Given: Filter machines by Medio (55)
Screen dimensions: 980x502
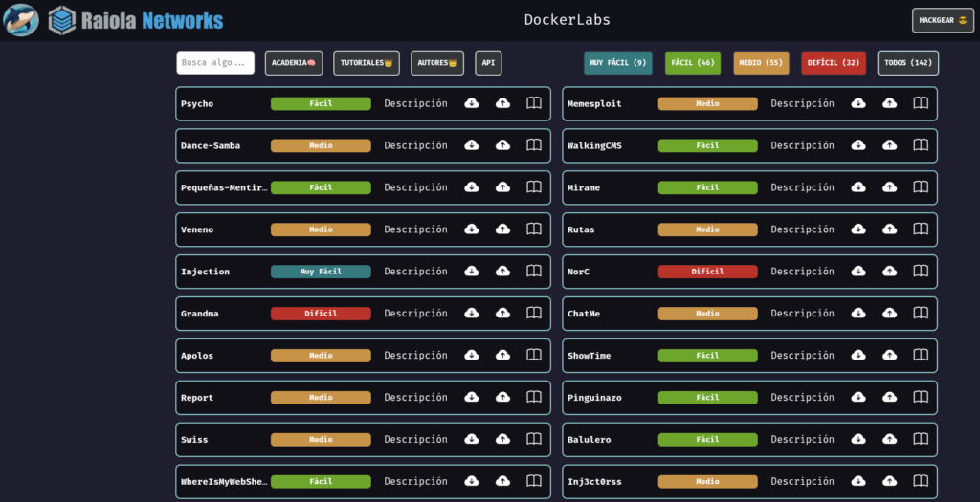Looking at the screenshot, I should (x=761, y=62).
